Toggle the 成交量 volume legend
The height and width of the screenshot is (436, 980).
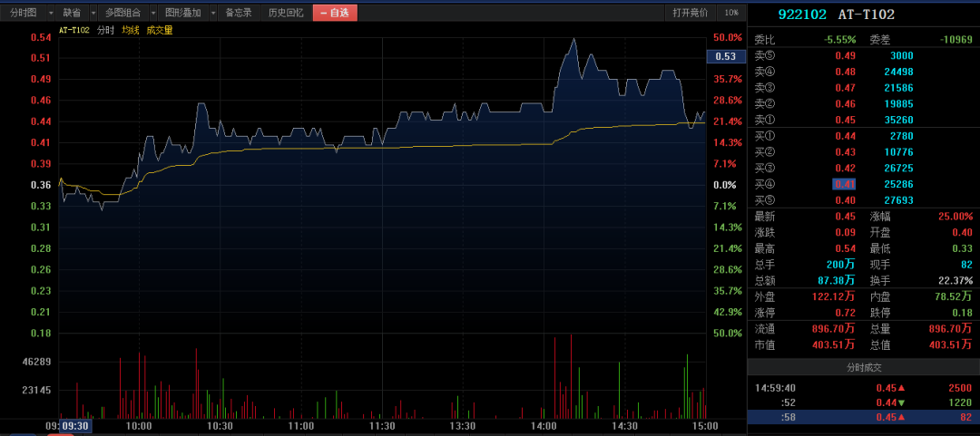pos(160,30)
